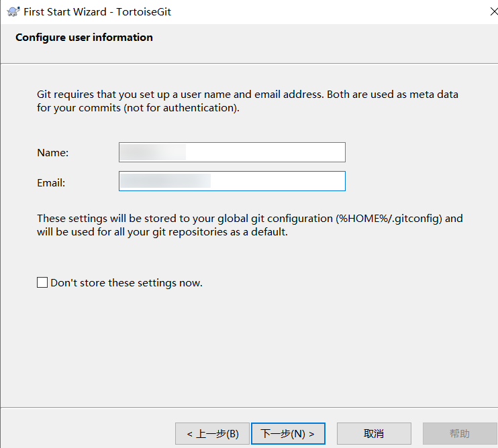This screenshot has width=498, height=448.
Task: Focus the Name input field
Action: point(232,152)
